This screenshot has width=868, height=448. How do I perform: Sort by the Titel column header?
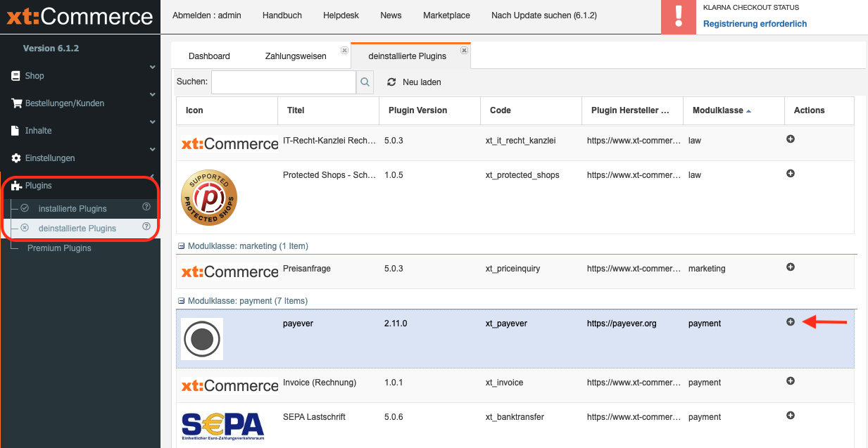coord(329,110)
